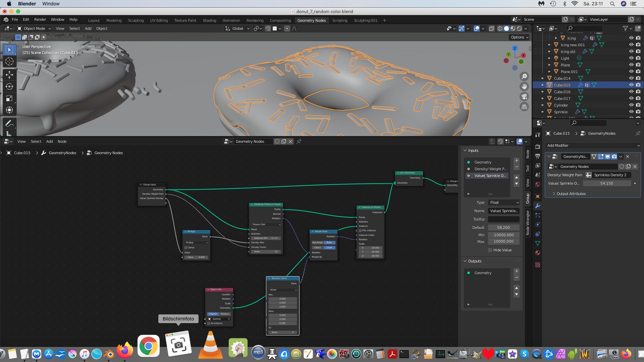
Task: Open the Particles properties tab
Action: [538, 215]
